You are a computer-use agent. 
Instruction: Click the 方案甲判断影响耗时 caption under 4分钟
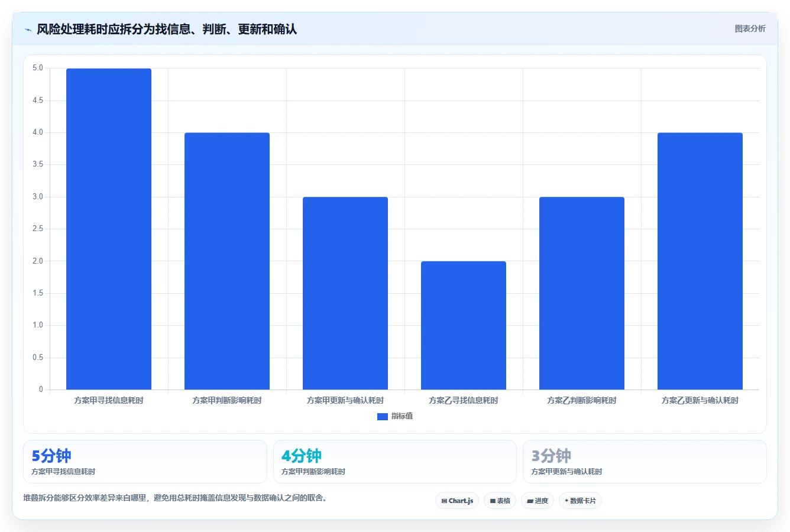click(x=313, y=472)
